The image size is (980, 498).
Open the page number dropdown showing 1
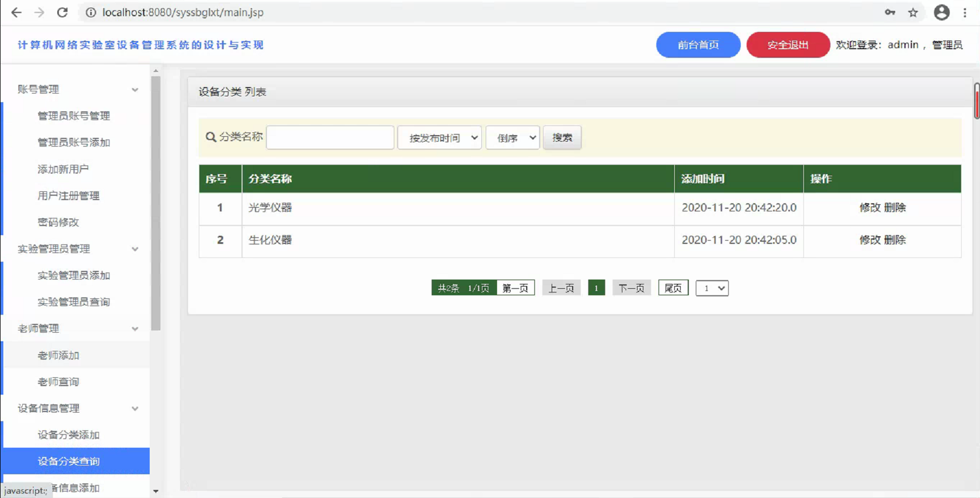pyautogui.click(x=712, y=288)
